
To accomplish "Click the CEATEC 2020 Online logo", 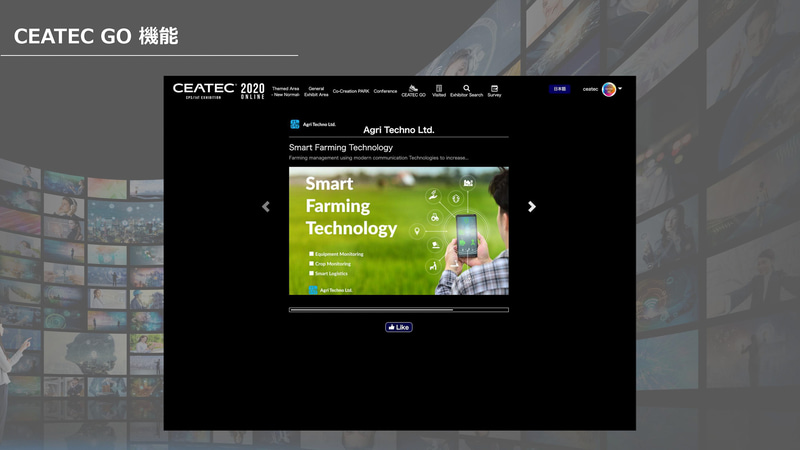I will [x=218, y=91].
